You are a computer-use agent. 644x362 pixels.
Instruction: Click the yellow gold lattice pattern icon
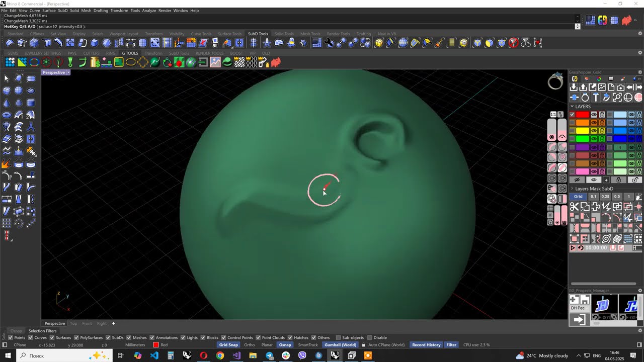(239, 62)
